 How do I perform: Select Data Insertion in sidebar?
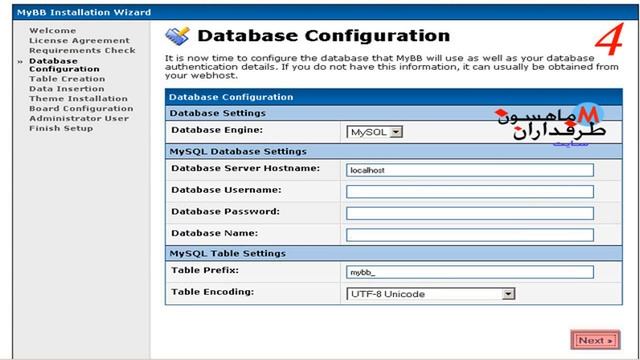67,89
